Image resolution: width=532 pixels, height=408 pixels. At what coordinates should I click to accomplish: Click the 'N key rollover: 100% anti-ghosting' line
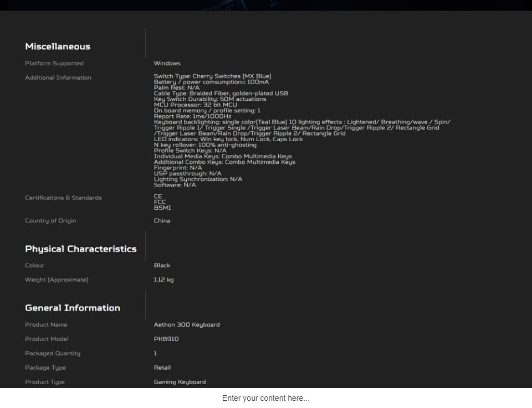click(205, 145)
